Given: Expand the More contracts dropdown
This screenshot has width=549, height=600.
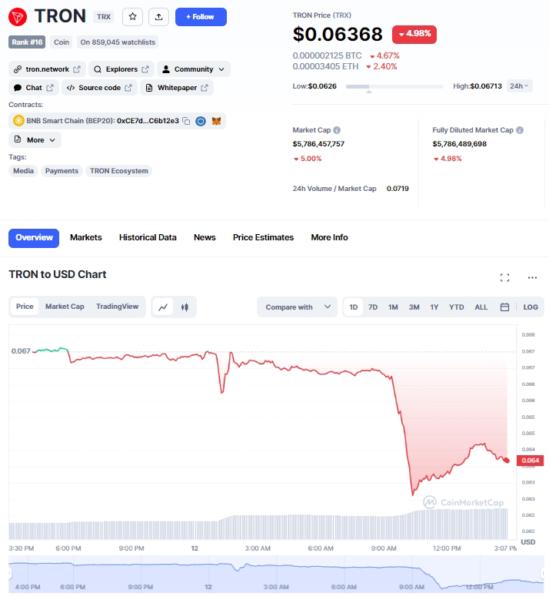Looking at the screenshot, I should pyautogui.click(x=35, y=140).
